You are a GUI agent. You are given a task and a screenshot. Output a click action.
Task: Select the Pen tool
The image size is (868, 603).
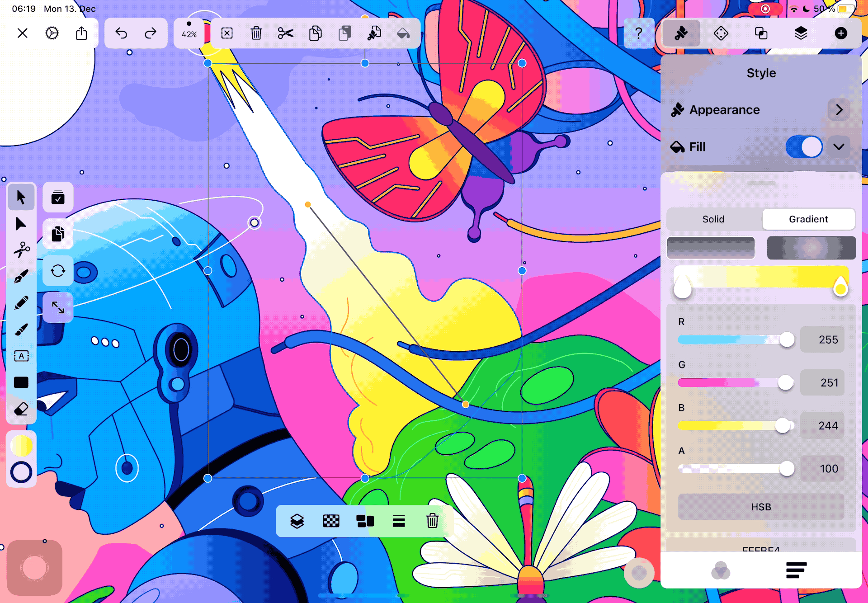[x=21, y=276]
